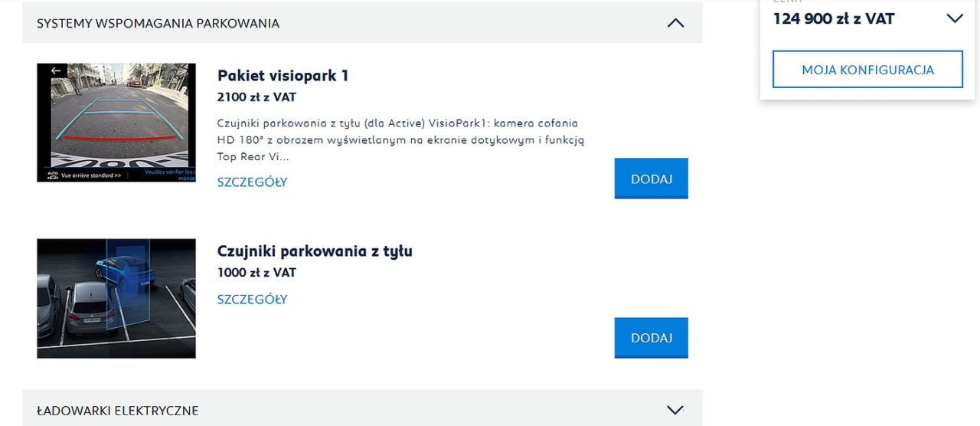The height and width of the screenshot is (426, 980).
Task: Open Moja konfiguracja
Action: [867, 70]
